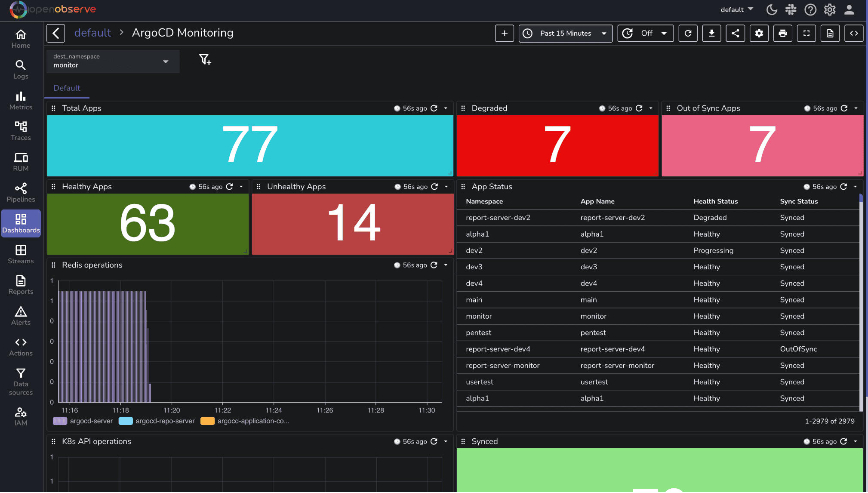Open the Metrics section
Image resolution: width=868 pixels, height=493 pixels.
pyautogui.click(x=21, y=100)
